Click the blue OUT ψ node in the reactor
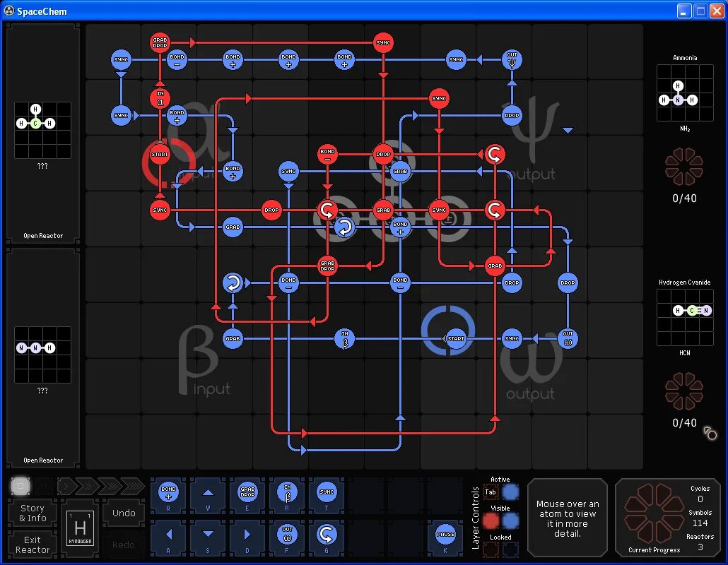 pyautogui.click(x=512, y=60)
